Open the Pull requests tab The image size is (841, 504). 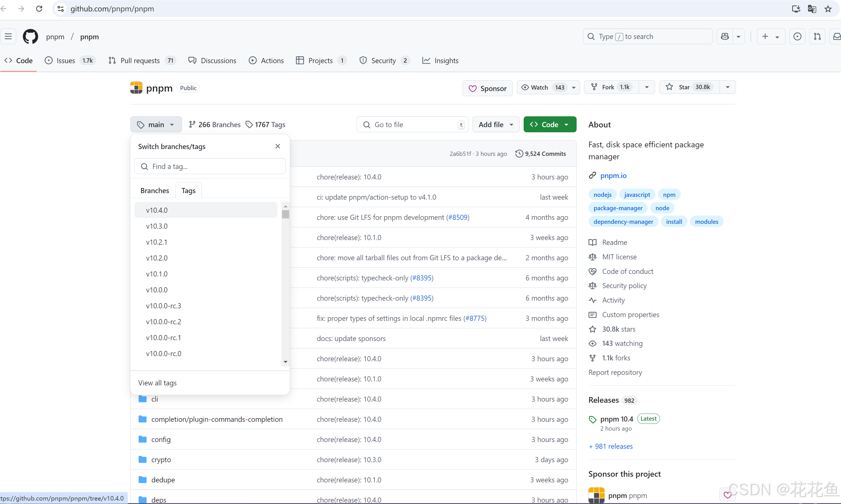(142, 61)
